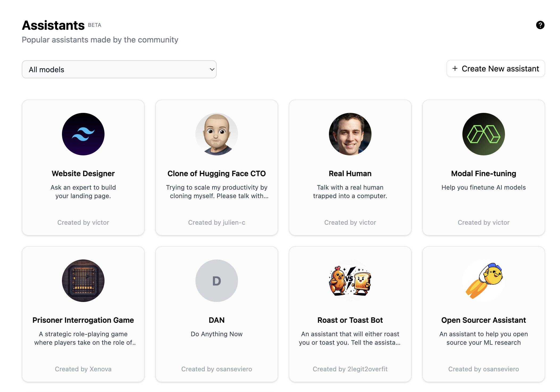Click the Roast or Toast Bot icon
Image resolution: width=560 pixels, height=392 pixels.
pyautogui.click(x=350, y=281)
